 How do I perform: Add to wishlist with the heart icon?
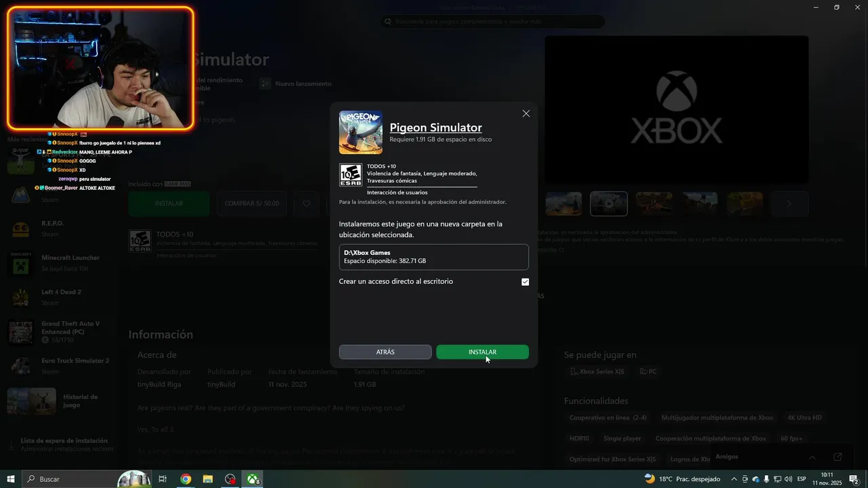[307, 203]
